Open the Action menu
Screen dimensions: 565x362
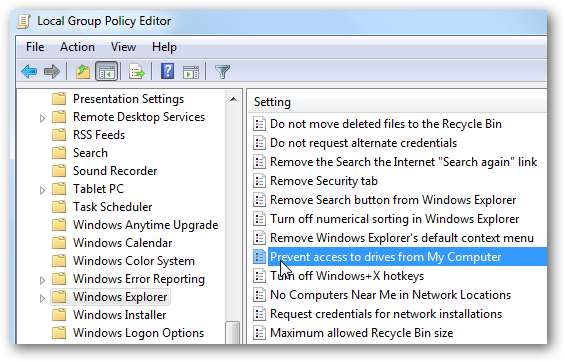(x=77, y=47)
